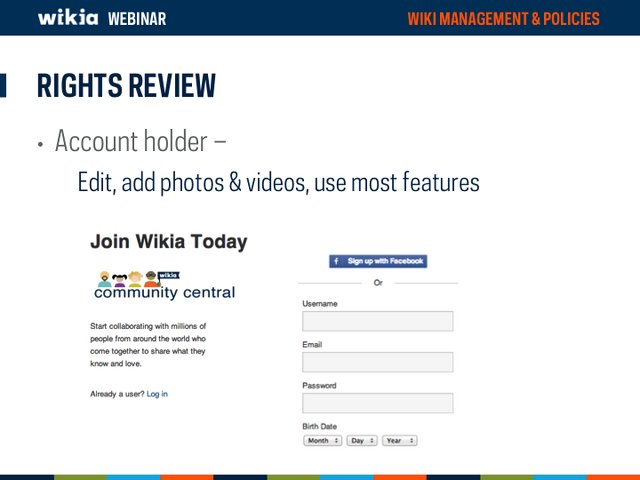Click the 'Start collaborating with millions' paragraph
This screenshot has height=480, width=640.
pos(148,345)
